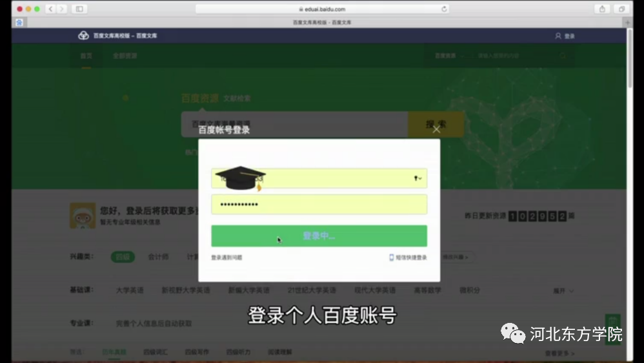Screen dimensions: 644x363
Task: Switch to the 百度资源 search tab
Action: click(x=200, y=98)
